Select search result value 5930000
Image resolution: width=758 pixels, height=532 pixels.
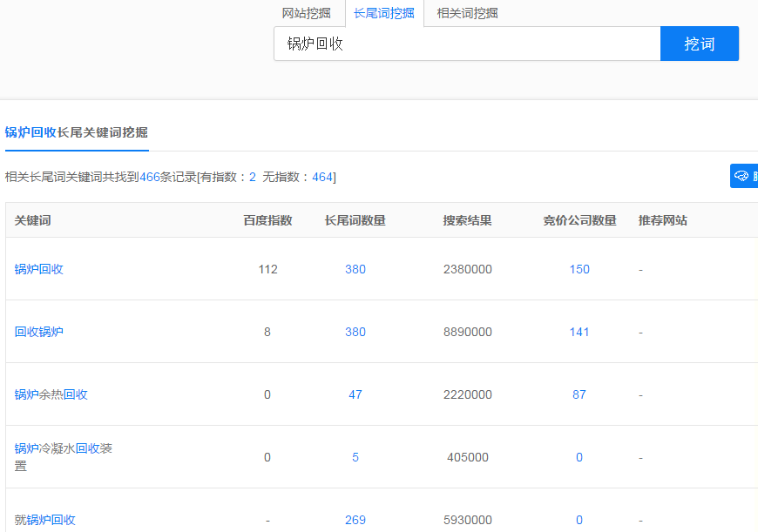[x=467, y=520]
